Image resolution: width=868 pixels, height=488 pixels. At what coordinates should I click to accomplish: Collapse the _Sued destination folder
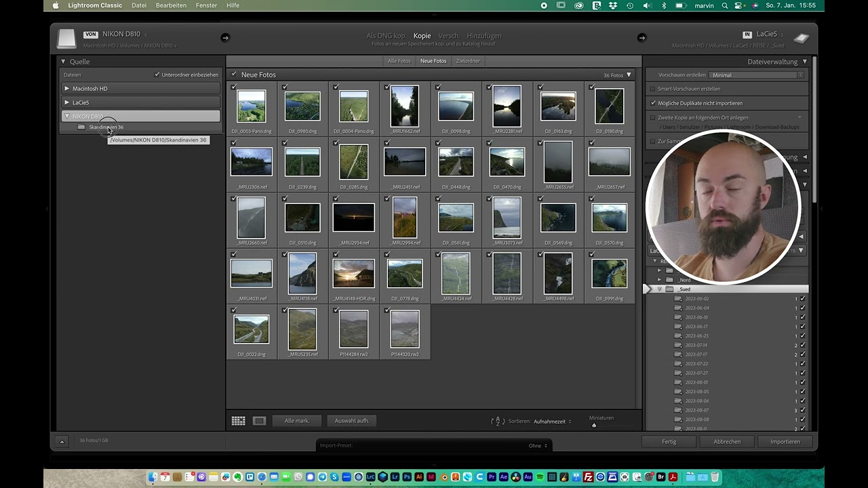click(x=658, y=289)
